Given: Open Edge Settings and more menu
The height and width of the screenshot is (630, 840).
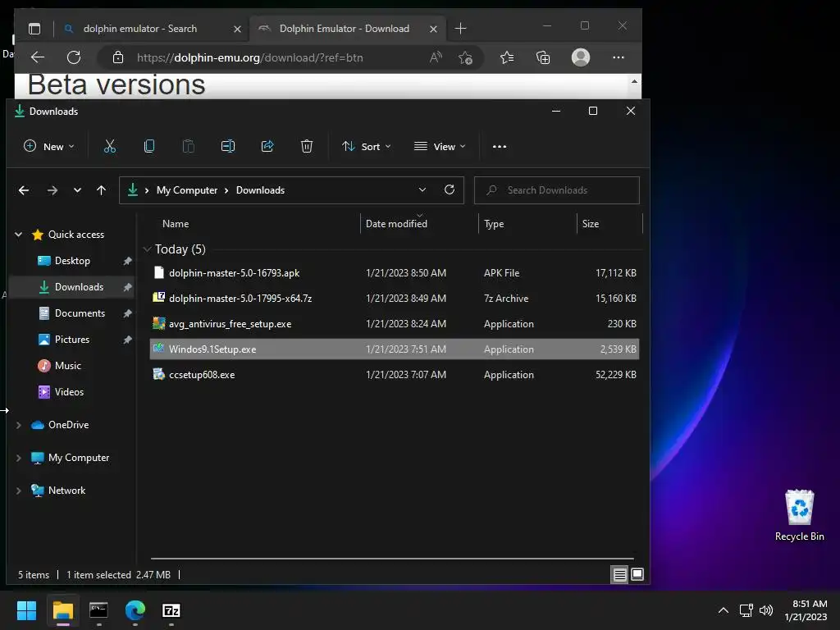Looking at the screenshot, I should [x=619, y=57].
